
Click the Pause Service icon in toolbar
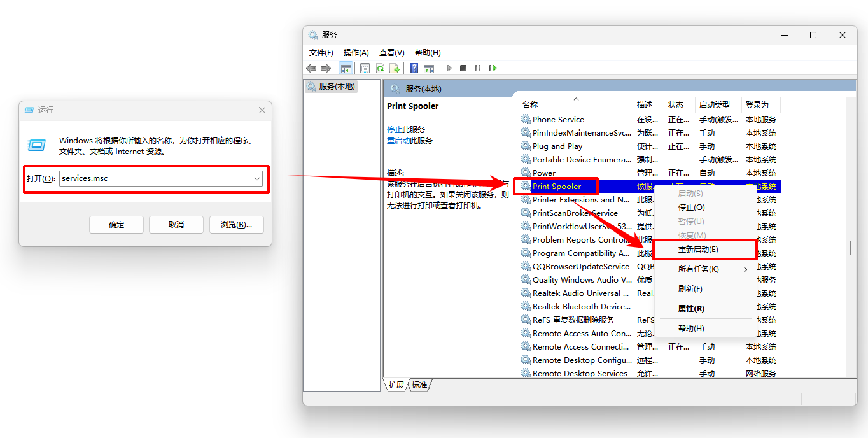point(478,68)
